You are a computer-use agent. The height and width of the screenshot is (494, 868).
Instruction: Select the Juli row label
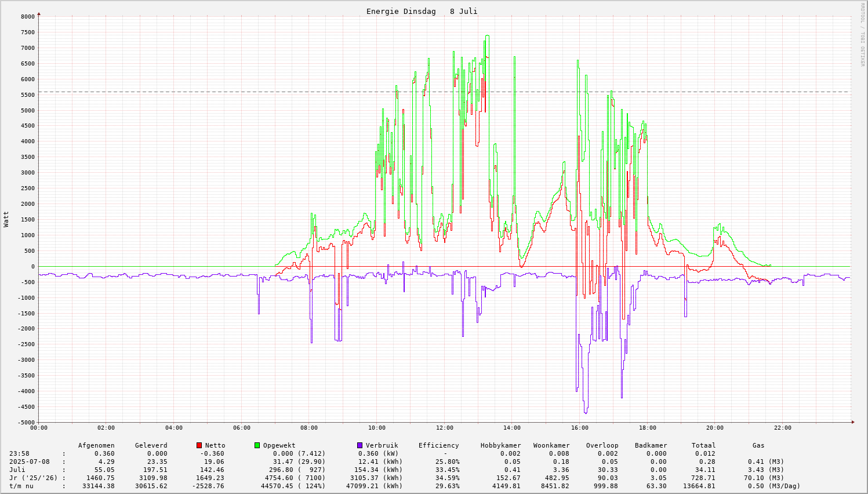[x=17, y=470]
